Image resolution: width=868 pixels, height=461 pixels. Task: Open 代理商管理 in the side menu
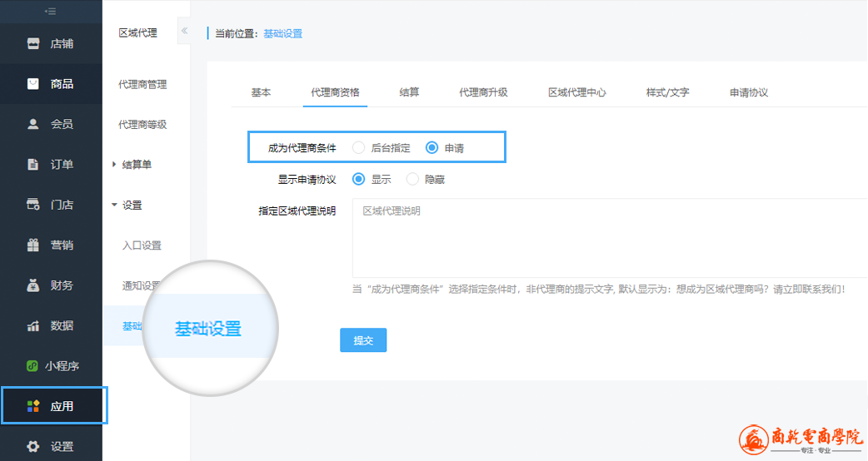tap(142, 84)
